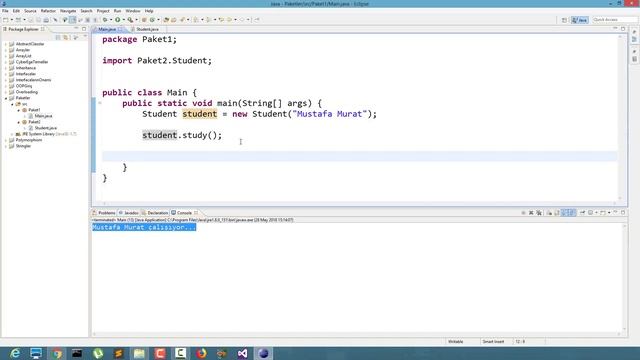Open the Navigate menu
Screen dimensions: 640x360
68,11
